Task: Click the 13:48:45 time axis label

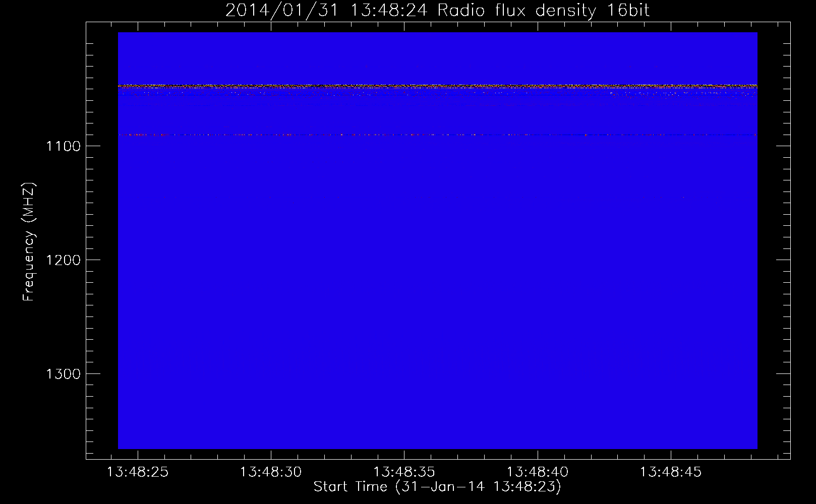Action: 671,472
